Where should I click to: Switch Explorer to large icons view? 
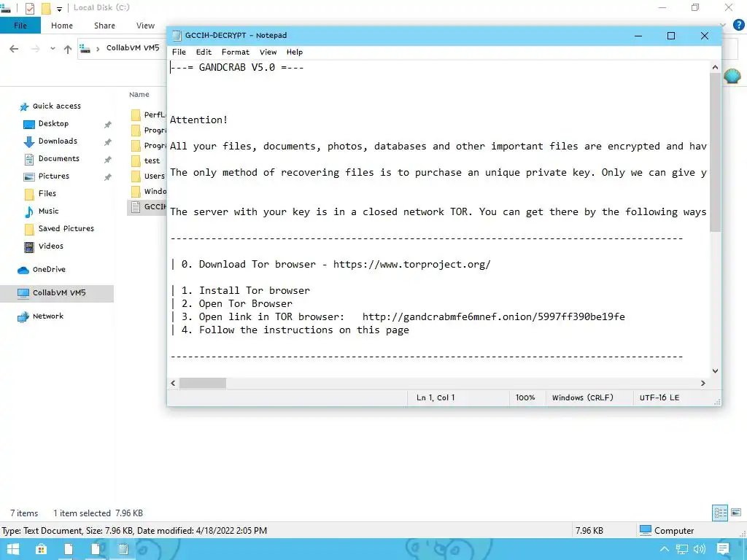pos(736,513)
